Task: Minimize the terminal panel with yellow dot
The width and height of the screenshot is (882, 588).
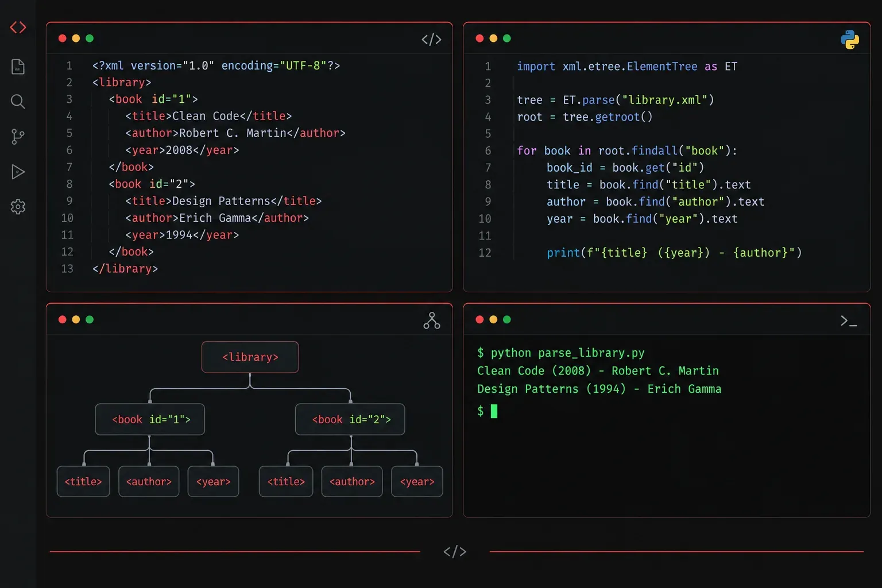Action: [x=493, y=319]
